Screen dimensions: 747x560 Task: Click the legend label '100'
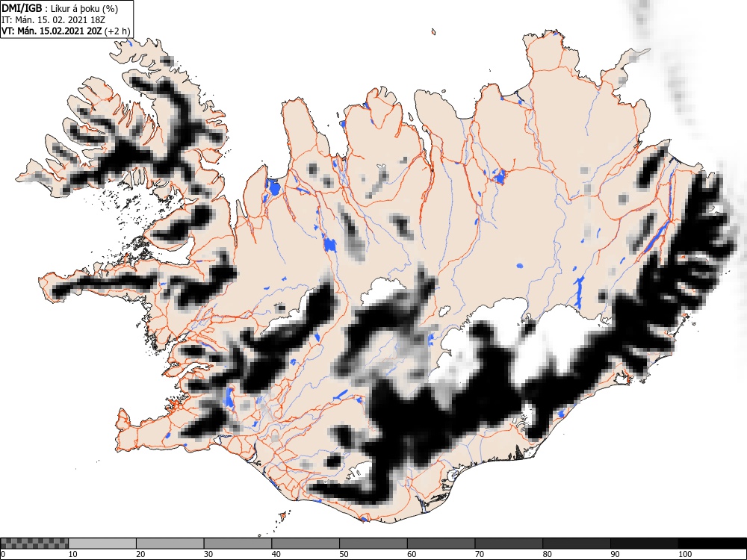[x=684, y=554]
